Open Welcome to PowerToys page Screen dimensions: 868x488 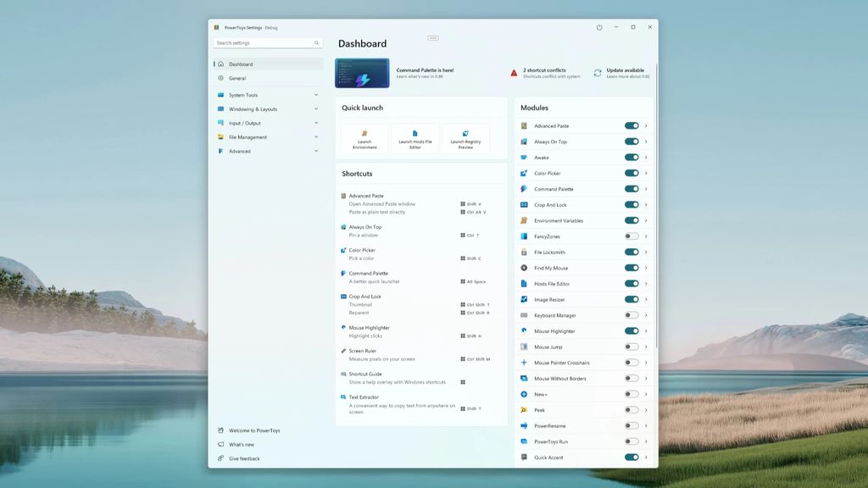tap(254, 430)
